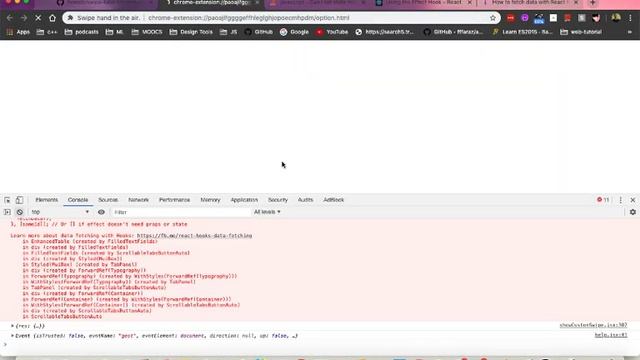Open the react-hooks-data-fetching link

click(x=194, y=236)
